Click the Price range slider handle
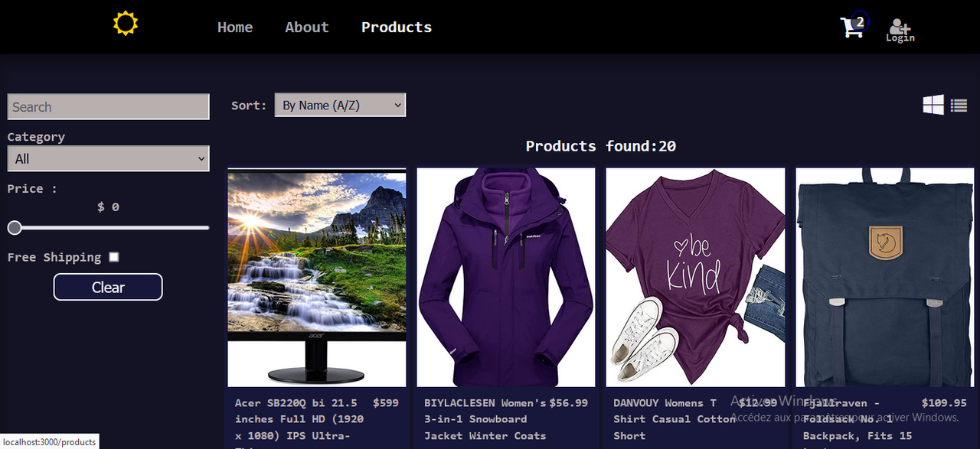Screen dimensions: 980x449 [15, 228]
